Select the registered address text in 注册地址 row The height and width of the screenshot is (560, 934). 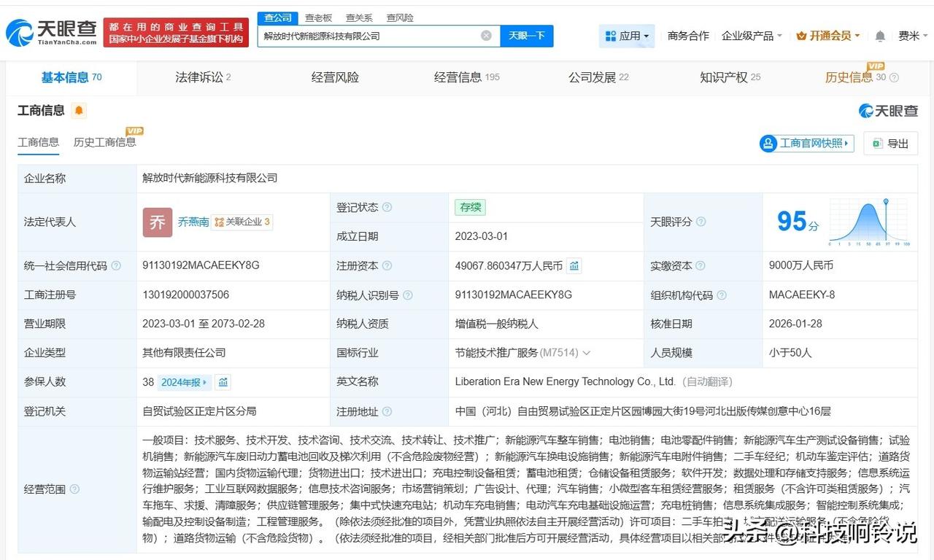click(643, 411)
